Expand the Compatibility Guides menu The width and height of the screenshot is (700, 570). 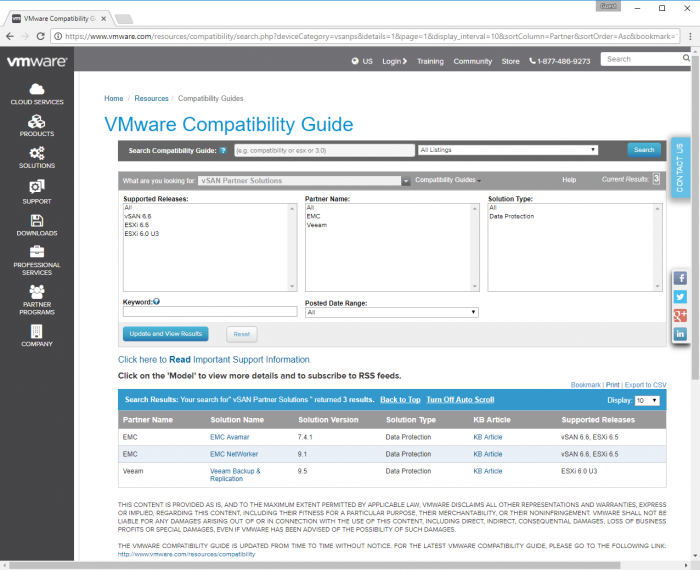[448, 180]
